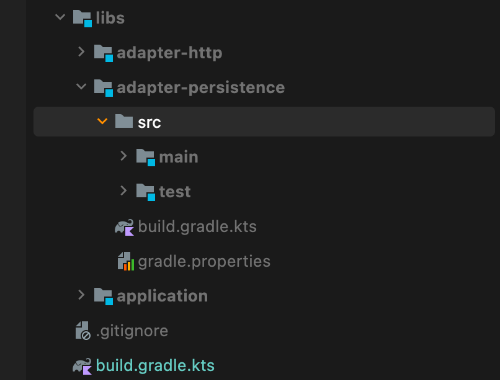
Task: Expand the application module chevron
Action: 81,295
